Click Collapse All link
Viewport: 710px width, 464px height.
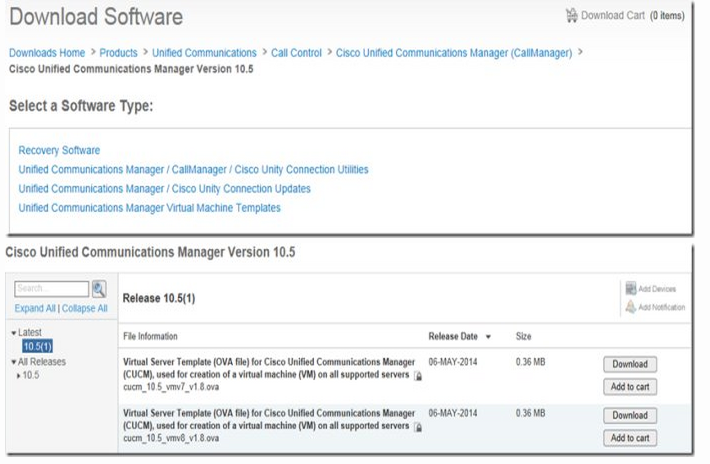click(85, 308)
